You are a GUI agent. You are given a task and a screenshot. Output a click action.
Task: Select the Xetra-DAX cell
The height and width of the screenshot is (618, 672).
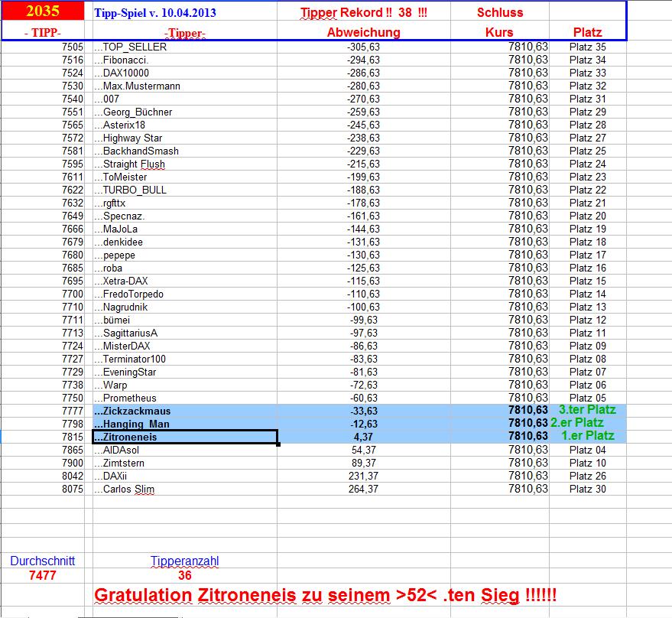click(185, 281)
